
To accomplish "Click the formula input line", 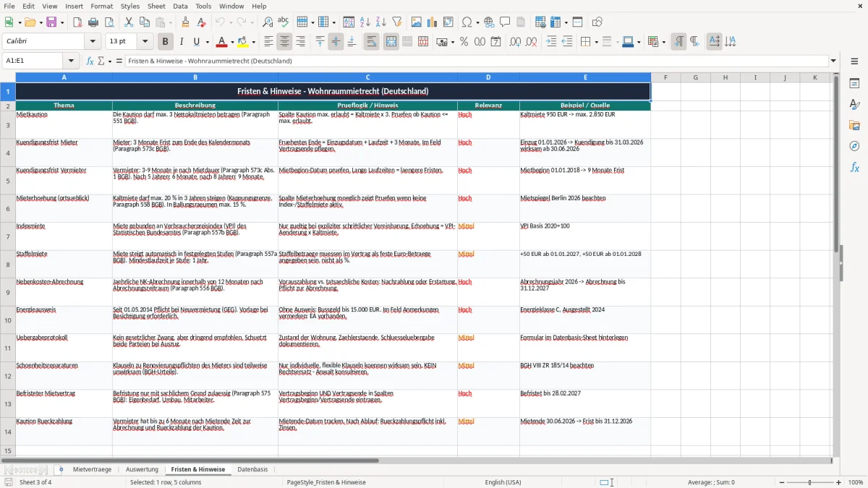I will point(477,61).
